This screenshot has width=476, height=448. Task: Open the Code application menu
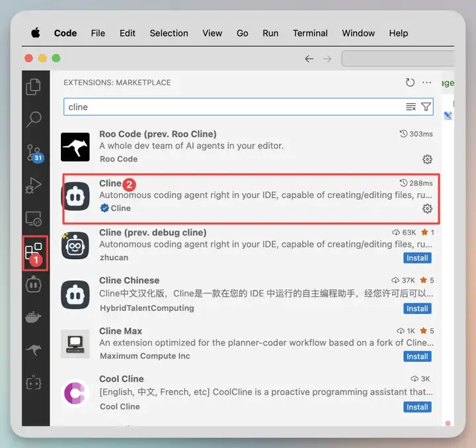pos(65,33)
